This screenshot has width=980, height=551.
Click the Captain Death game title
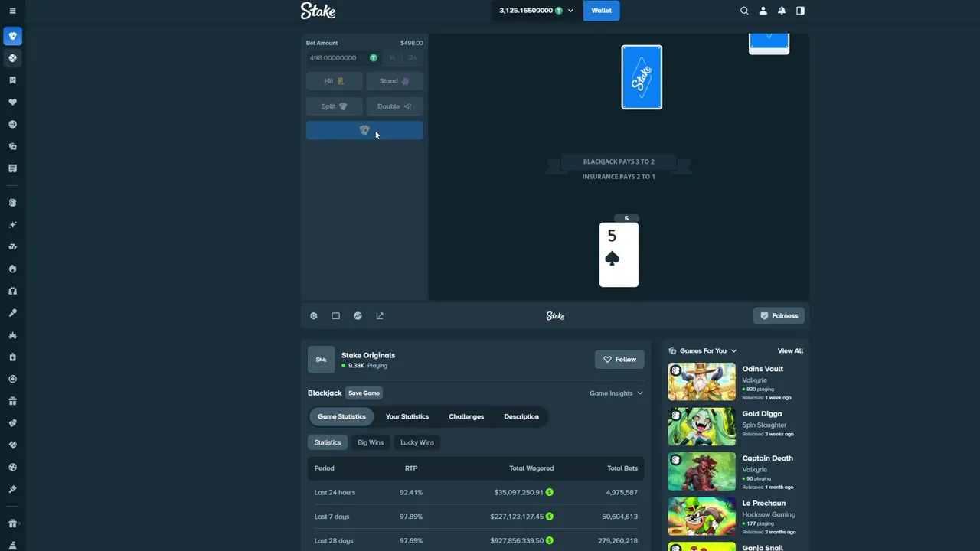(767, 458)
